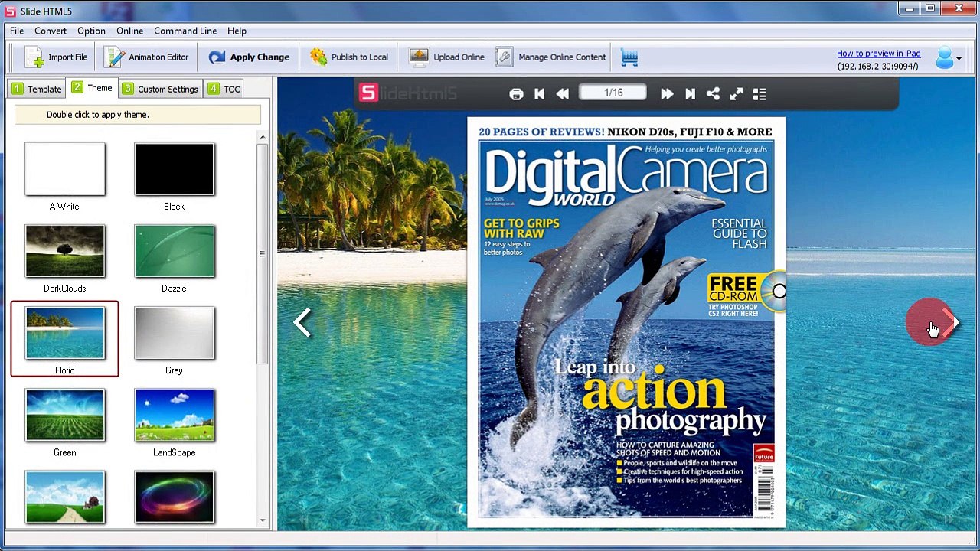Click 'Double click to apply theme.' text

pos(97,115)
